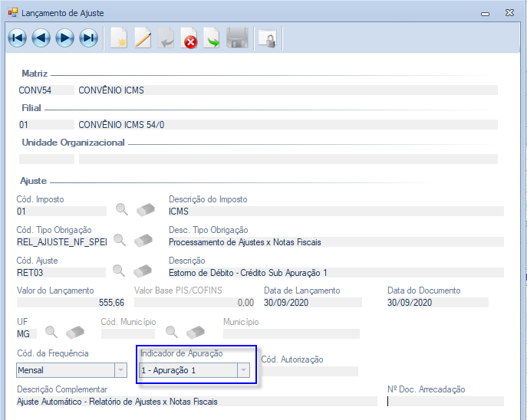Click the Valor Base PIS/COFINS field
The width and height of the screenshot is (527, 420).
[194, 303]
